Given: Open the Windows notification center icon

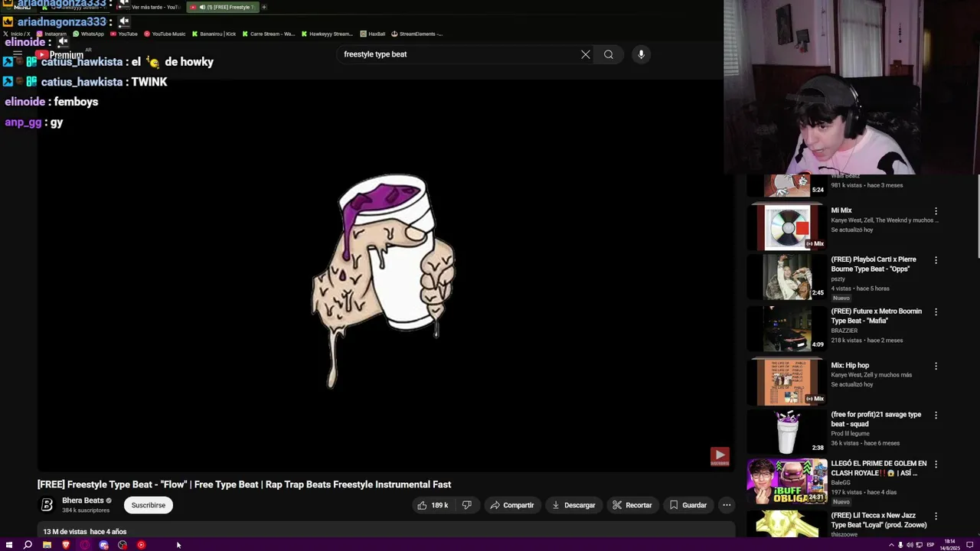Looking at the screenshot, I should 969,545.
